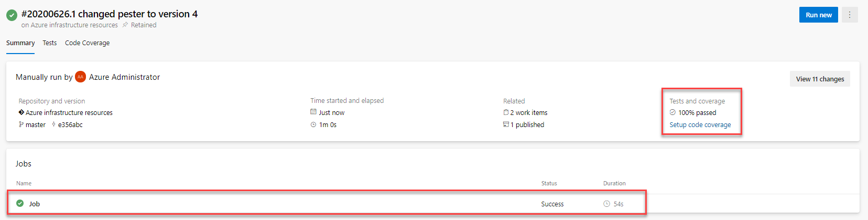Click the Run new button
The image size is (868, 220).
pyautogui.click(x=819, y=15)
